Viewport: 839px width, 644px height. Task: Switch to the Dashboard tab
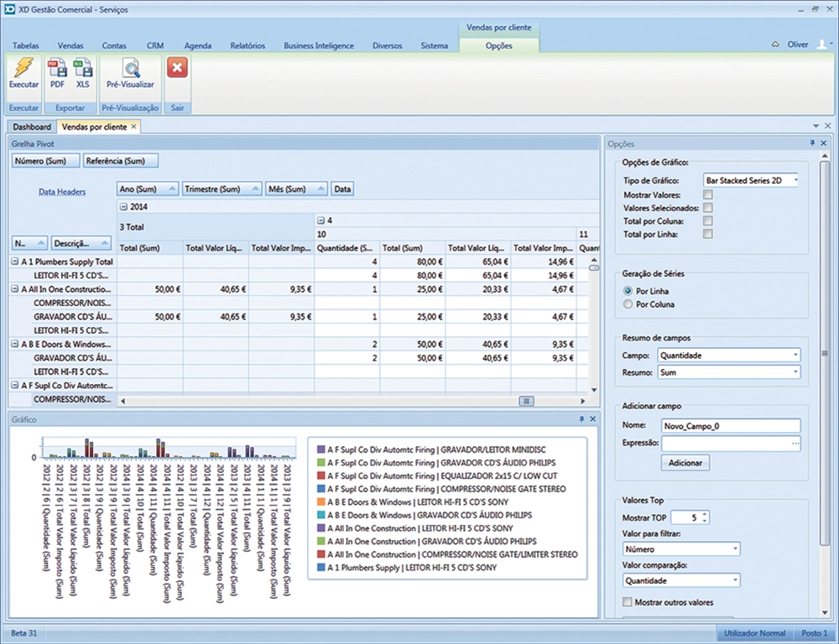point(32,127)
